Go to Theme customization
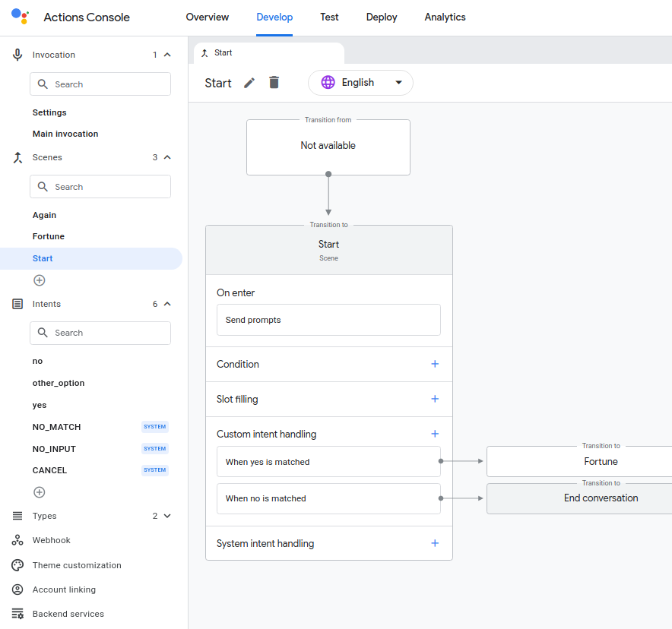The width and height of the screenshot is (672, 629). [76, 565]
